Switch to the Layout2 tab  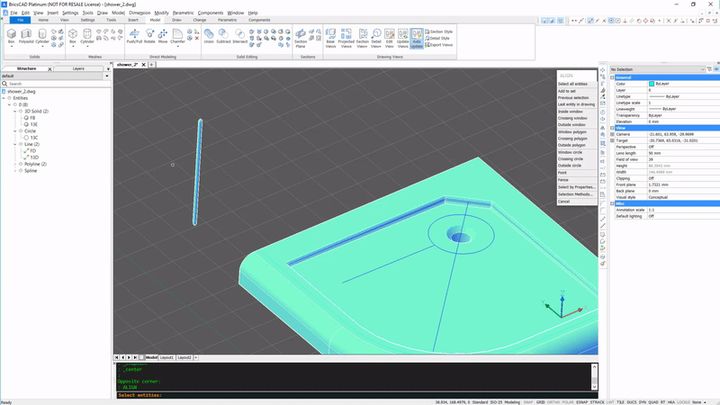[x=185, y=357]
